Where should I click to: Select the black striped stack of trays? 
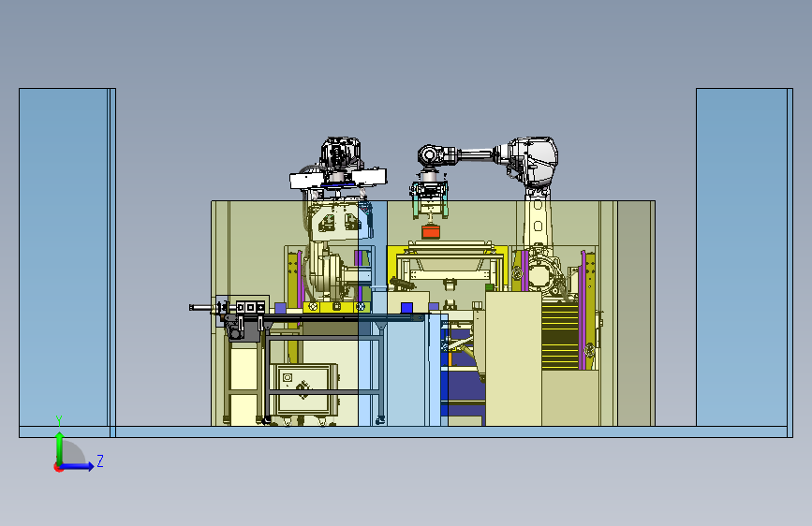[560, 335]
